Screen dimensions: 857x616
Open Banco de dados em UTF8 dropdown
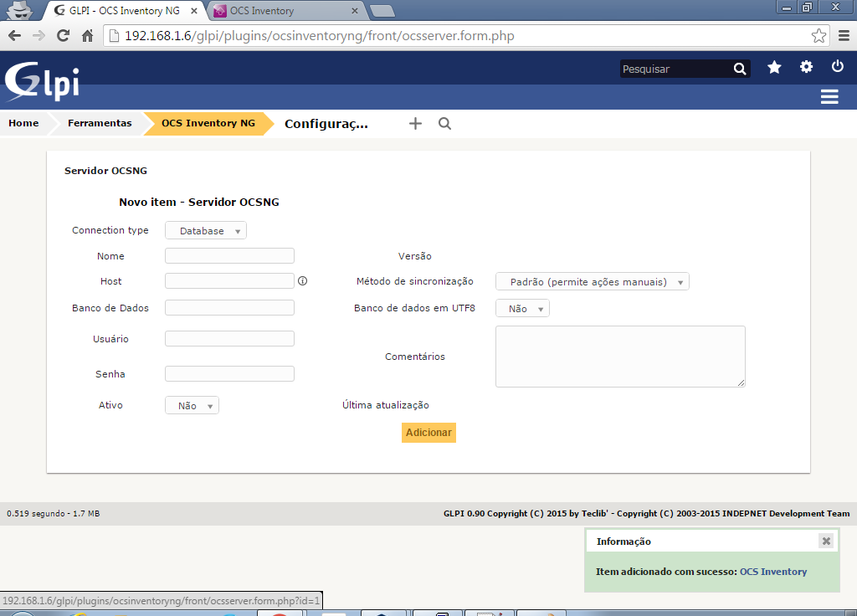(x=522, y=308)
